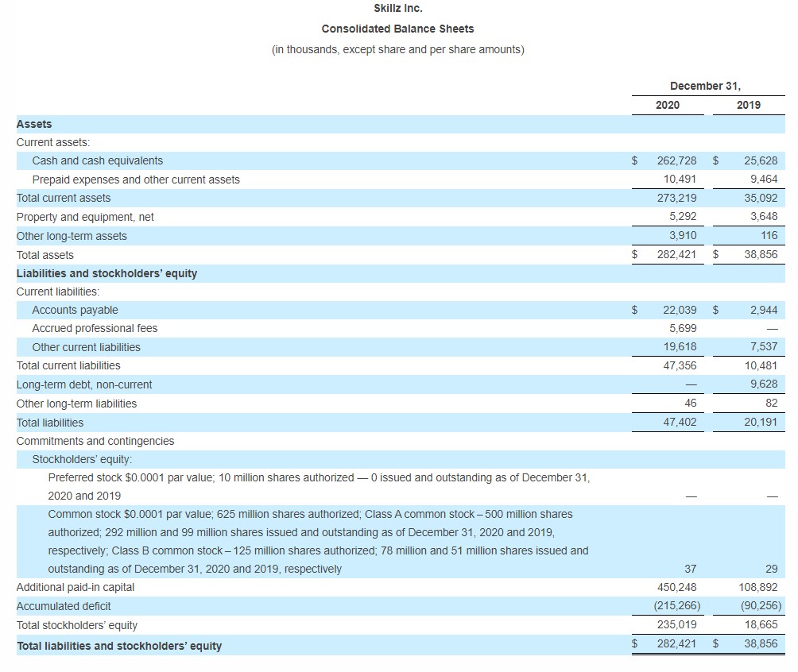This screenshot has height=672, width=798.
Task: Click the 29 common stock value
Action: pyautogui.click(x=772, y=570)
